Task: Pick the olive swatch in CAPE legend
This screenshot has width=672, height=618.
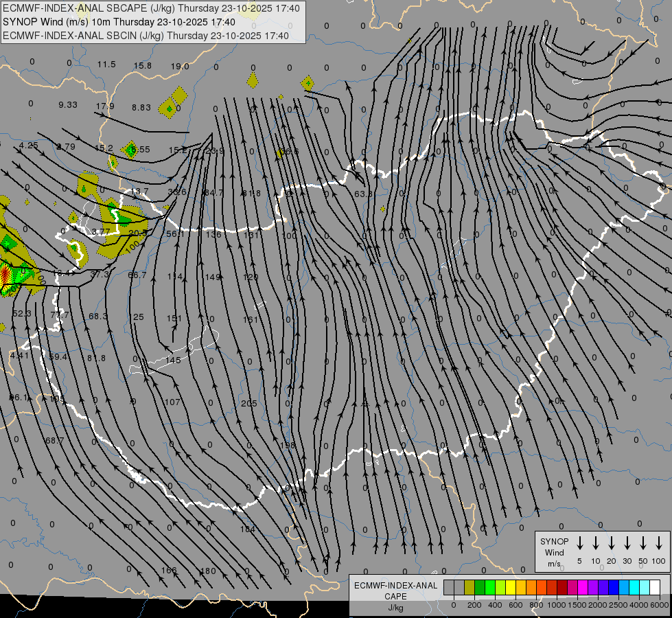Action: 470,588
